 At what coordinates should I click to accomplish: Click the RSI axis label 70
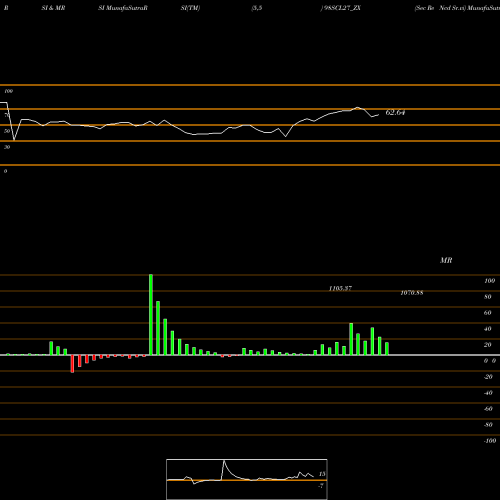7,115
